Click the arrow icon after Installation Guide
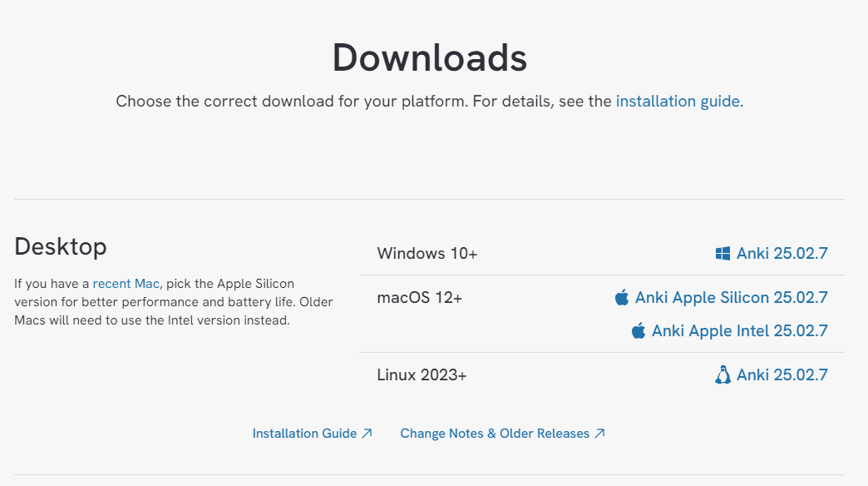The height and width of the screenshot is (486, 868). pyautogui.click(x=367, y=434)
